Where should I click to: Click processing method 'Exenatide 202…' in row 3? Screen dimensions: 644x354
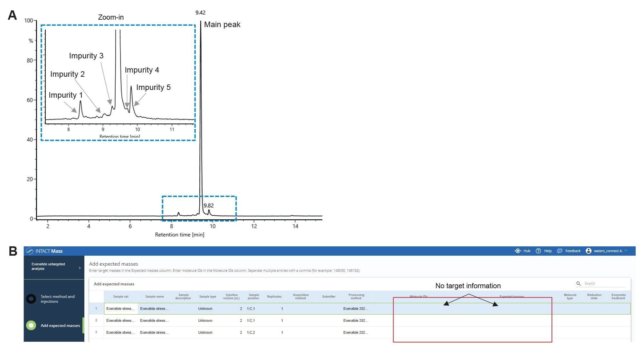pyautogui.click(x=356, y=332)
